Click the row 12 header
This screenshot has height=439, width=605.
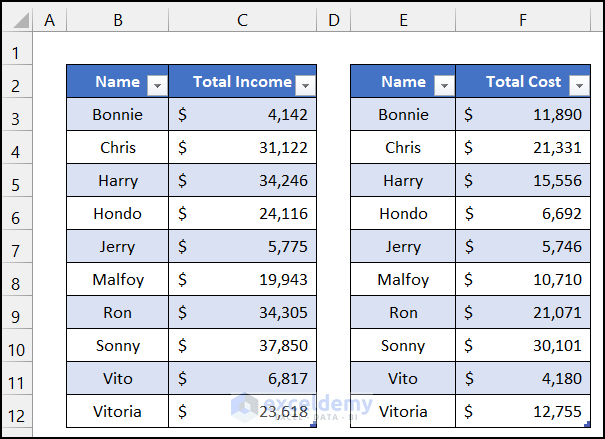tap(16, 412)
